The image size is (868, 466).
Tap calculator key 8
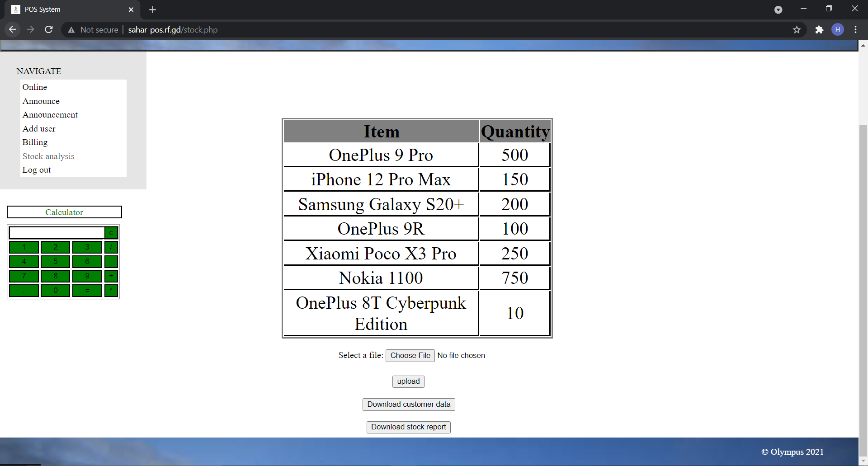(x=56, y=276)
